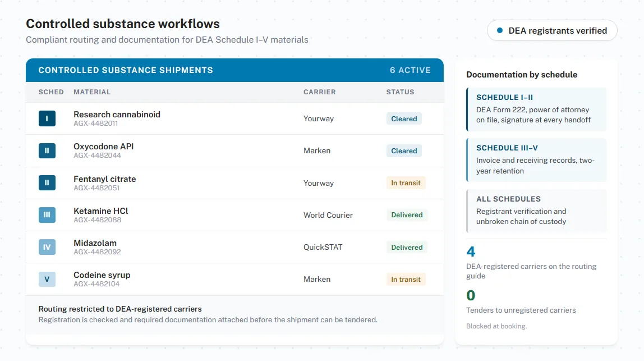
Task: Click shipment ID AGX-4482051
Action: point(96,188)
